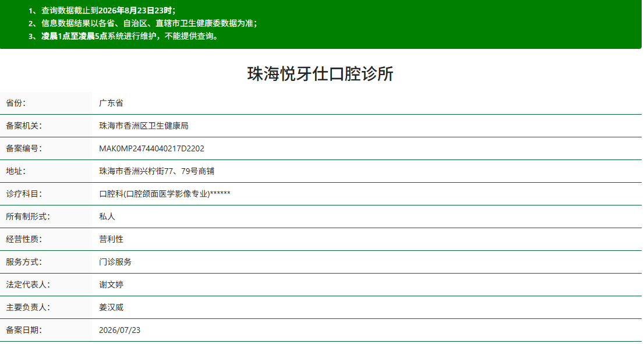Viewport: 644px width, 344px height.
Task: Click the 经营性质 label
Action: click(24, 239)
